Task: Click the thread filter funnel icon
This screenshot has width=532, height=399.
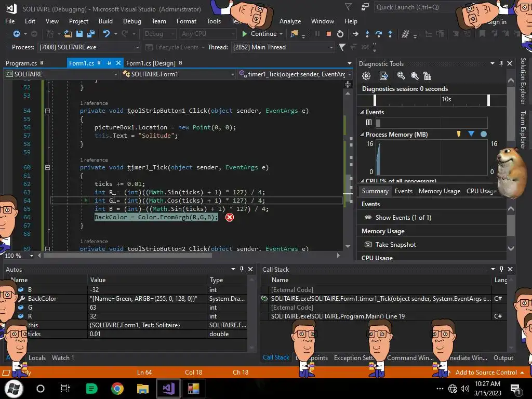Action: click(342, 47)
